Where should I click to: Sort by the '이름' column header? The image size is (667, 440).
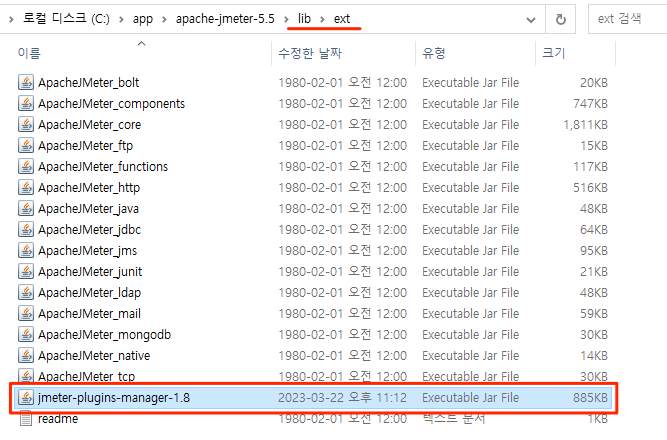tap(29, 53)
